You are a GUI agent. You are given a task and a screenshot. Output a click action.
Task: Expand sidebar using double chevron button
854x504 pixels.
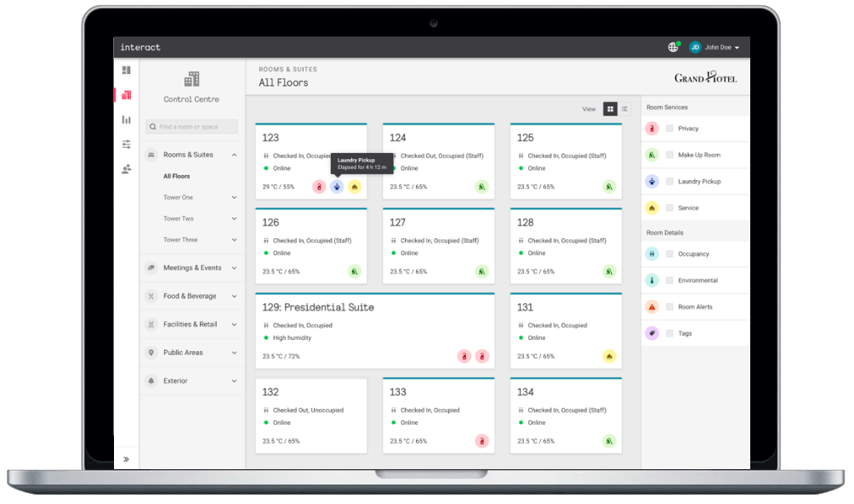(126, 459)
